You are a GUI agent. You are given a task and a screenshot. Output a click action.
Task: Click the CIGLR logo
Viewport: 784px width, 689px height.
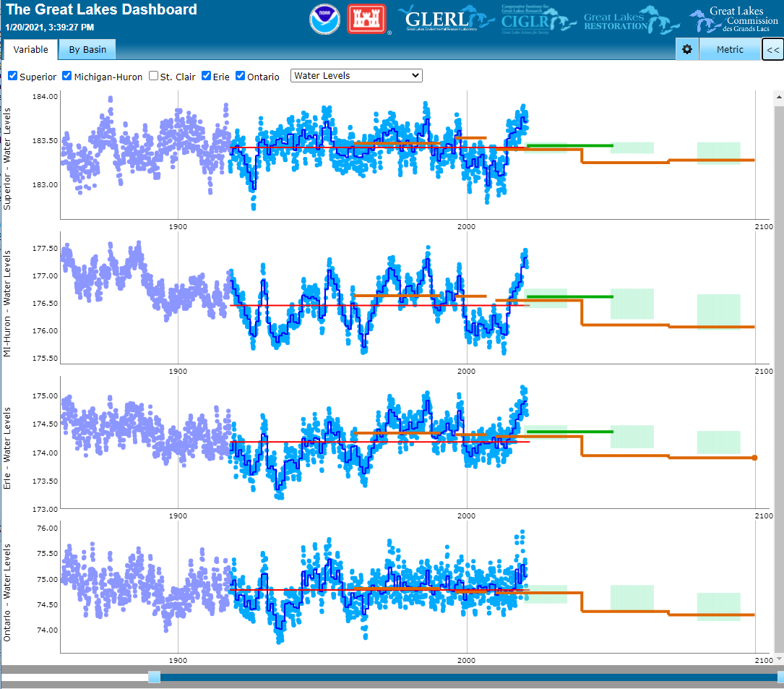538,20
